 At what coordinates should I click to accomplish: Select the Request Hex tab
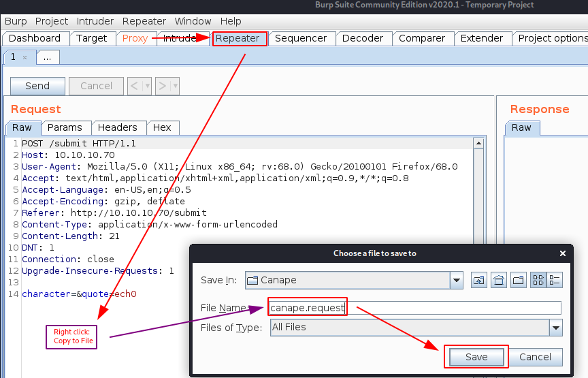pos(162,127)
